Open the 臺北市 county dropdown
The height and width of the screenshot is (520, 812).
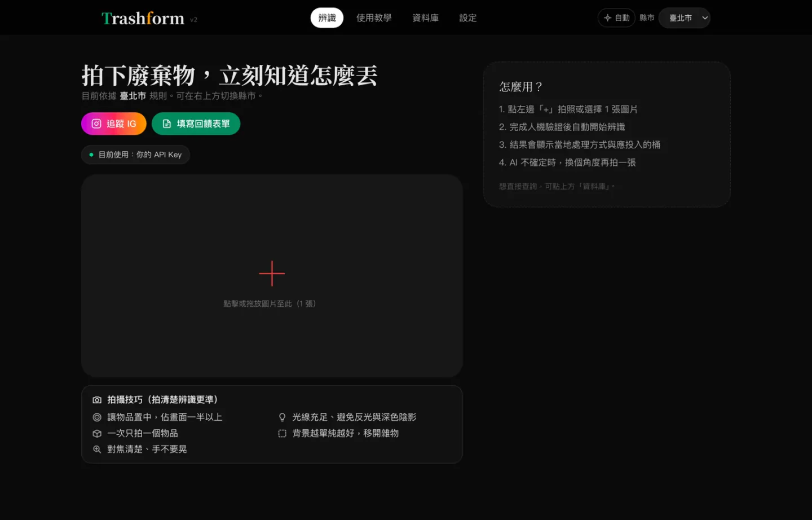[x=684, y=18]
